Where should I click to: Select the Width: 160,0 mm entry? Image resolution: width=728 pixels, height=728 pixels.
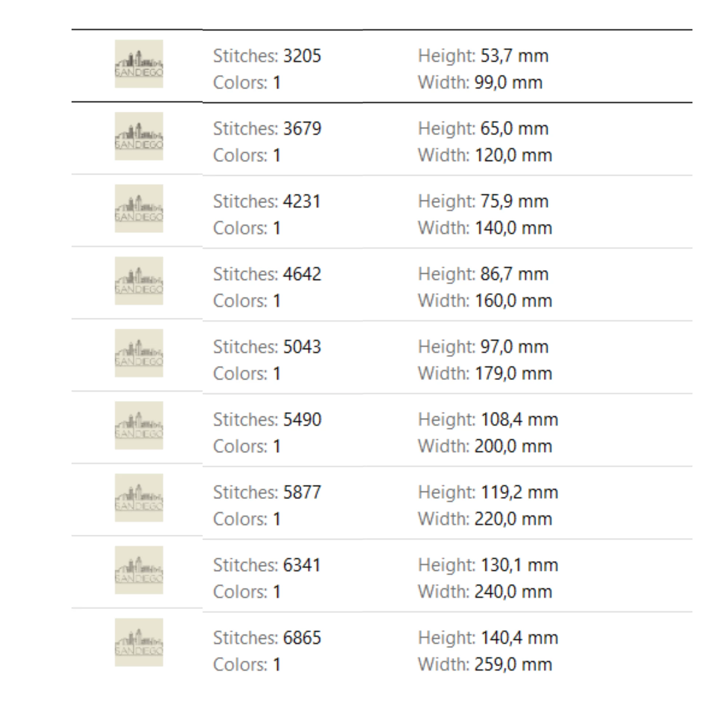coord(484,301)
